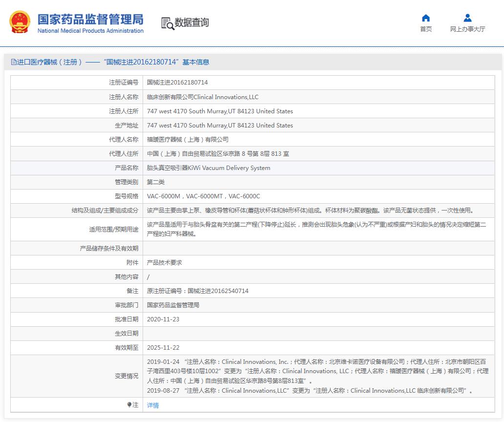Image resolution: width=504 pixels, height=422 pixels.
Task: Select the 原注册证编号 remark with 国械注进20162540714
Action: 198,291
